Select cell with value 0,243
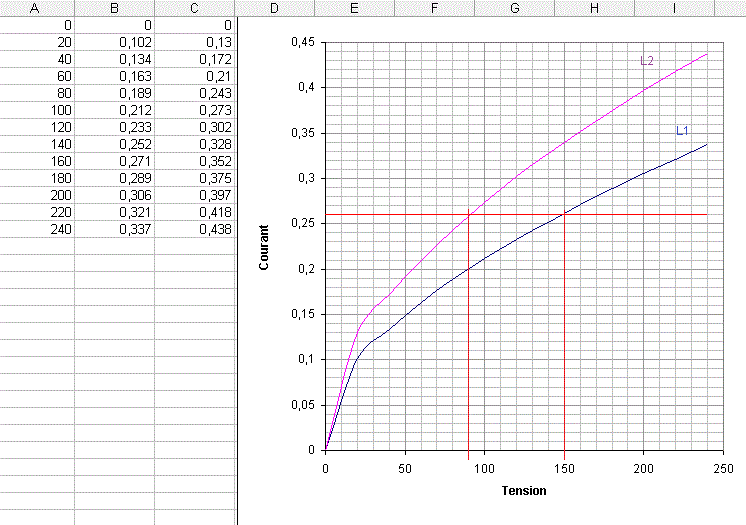This screenshot has height=525, width=746. point(195,93)
